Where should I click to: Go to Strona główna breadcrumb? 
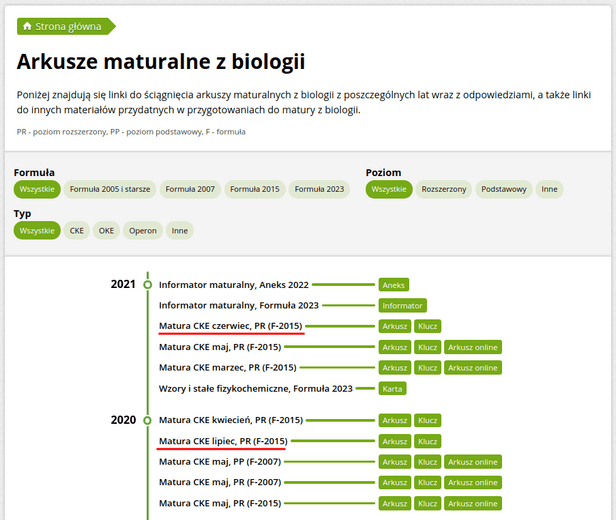[66, 26]
